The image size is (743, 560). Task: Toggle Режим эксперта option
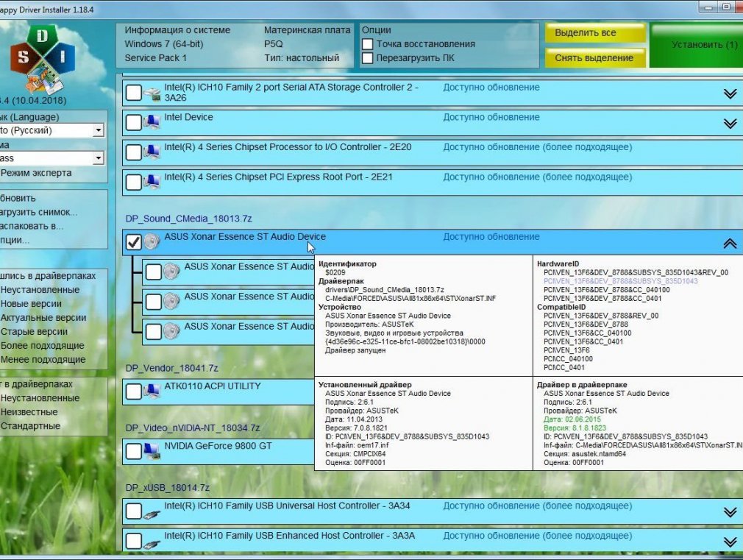(x=36, y=173)
